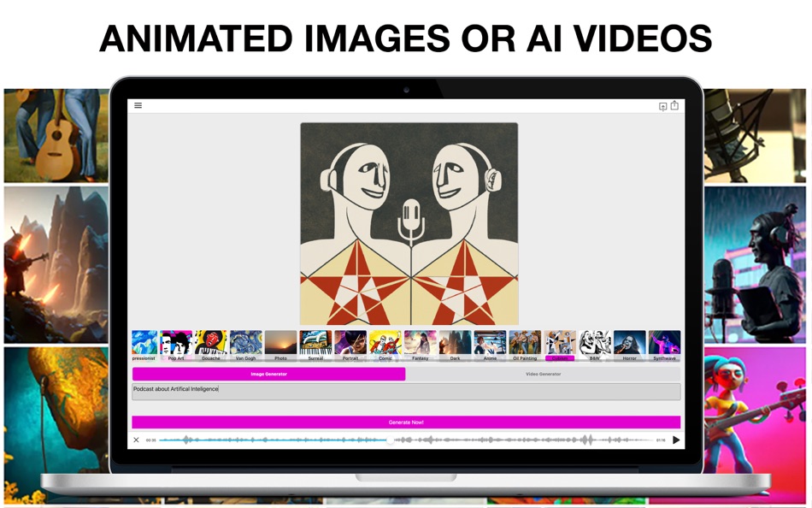Select the Synthwave style

664,346
